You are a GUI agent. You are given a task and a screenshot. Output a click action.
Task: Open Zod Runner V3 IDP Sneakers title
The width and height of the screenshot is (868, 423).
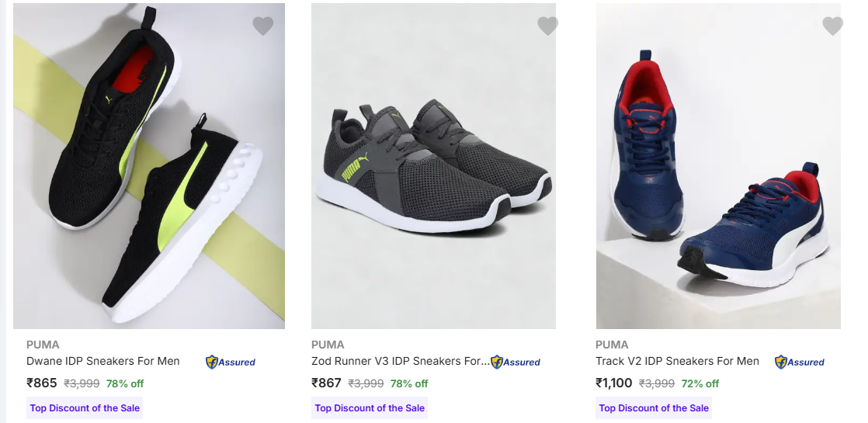pyautogui.click(x=400, y=361)
